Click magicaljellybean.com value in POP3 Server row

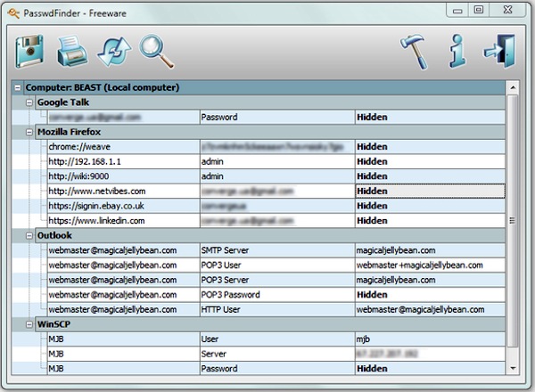(x=430, y=281)
